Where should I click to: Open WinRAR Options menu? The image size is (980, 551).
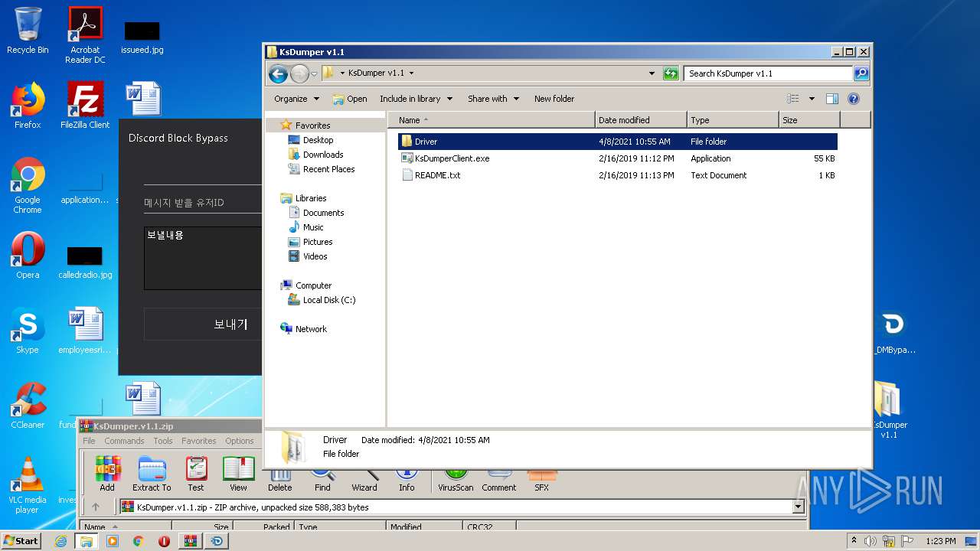pyautogui.click(x=240, y=441)
